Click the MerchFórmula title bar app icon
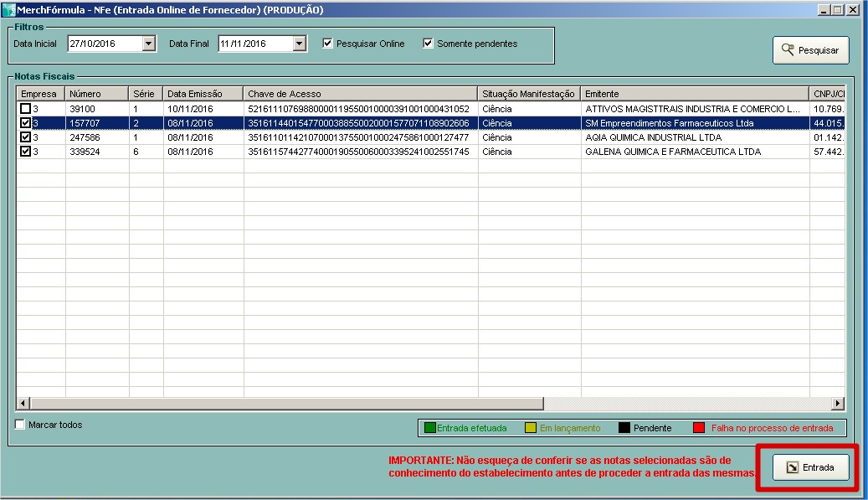 tap(9, 10)
